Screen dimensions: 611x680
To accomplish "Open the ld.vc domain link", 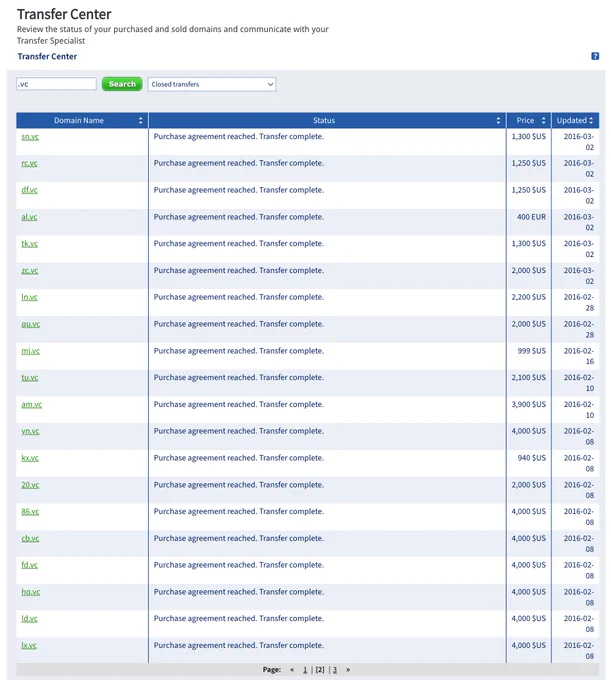I will point(29,619).
